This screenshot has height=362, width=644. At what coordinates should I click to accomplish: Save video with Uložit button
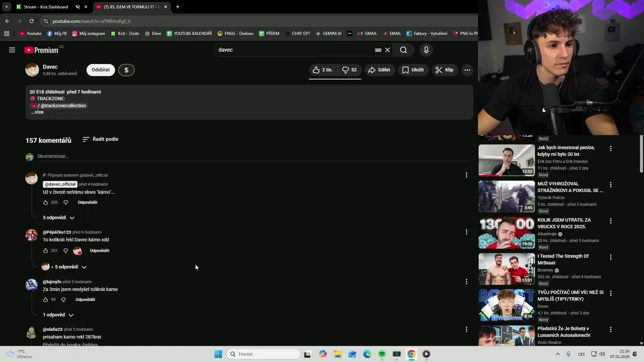click(x=413, y=70)
